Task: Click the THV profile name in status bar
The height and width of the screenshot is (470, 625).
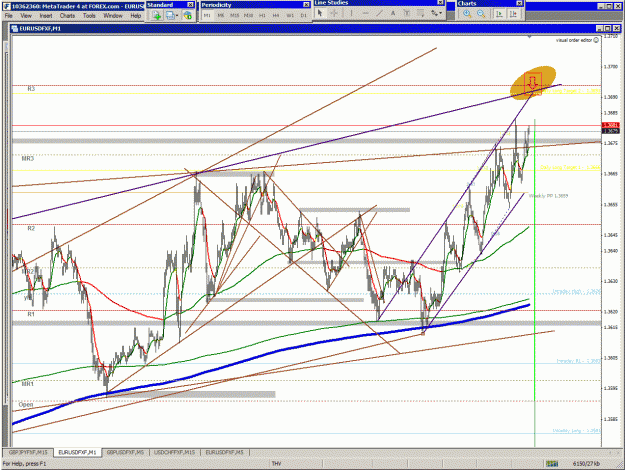Action: click(276, 464)
